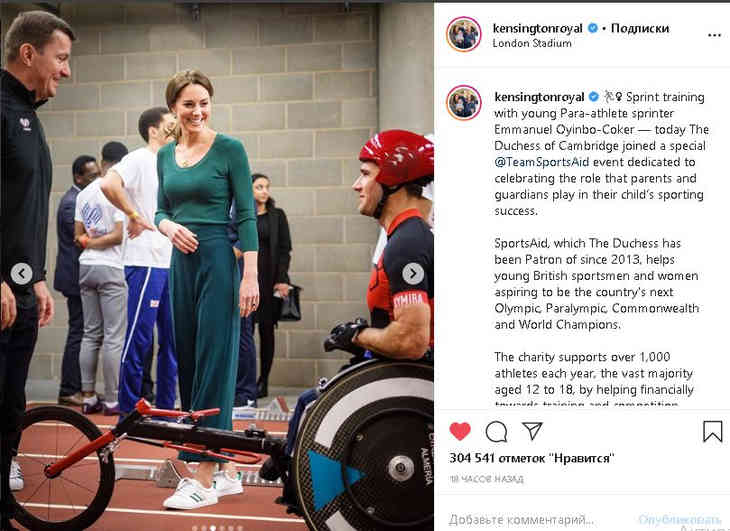Image resolution: width=730 pixels, height=531 pixels.
Task: Save post with bookmark icon
Action: click(712, 431)
